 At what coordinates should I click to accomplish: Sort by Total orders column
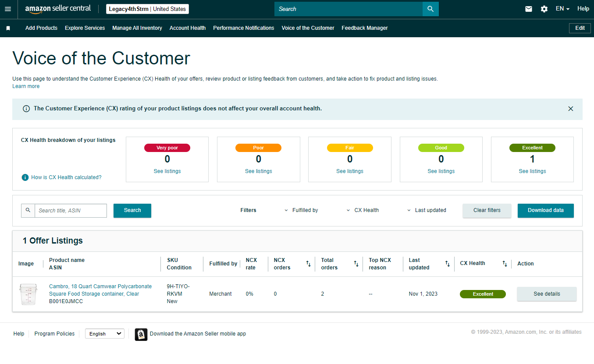[x=356, y=264]
